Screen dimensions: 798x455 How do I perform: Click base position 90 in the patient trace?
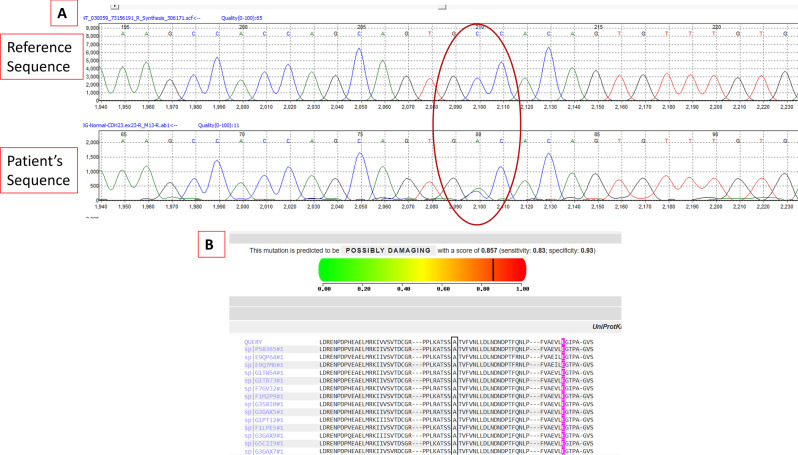[x=715, y=134]
